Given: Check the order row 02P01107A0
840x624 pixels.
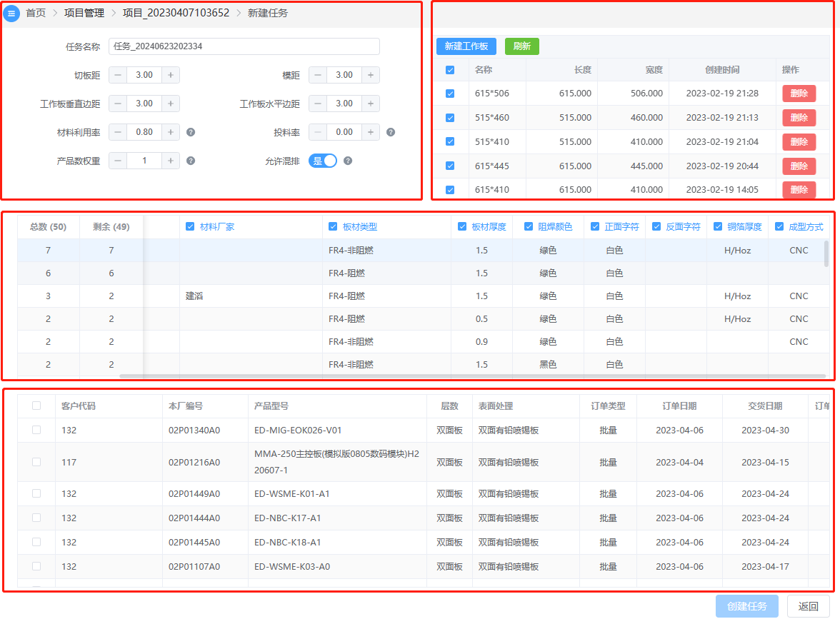Looking at the screenshot, I should click(x=36, y=566).
